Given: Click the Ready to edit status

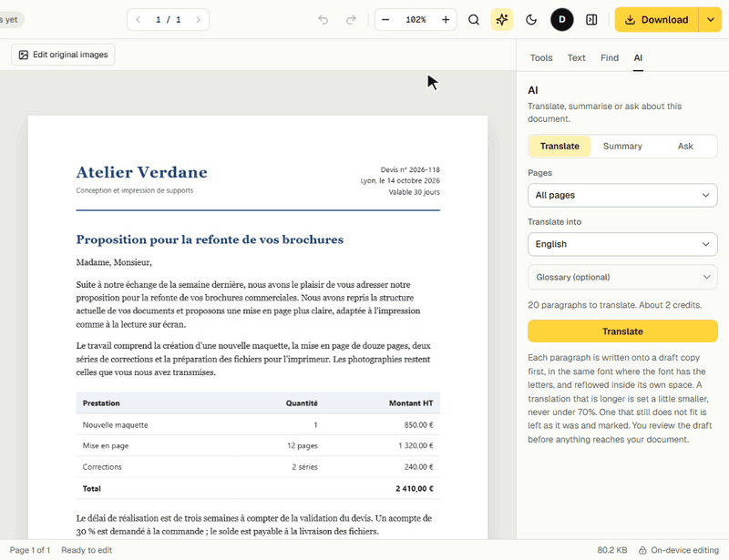Looking at the screenshot, I should (87, 550).
